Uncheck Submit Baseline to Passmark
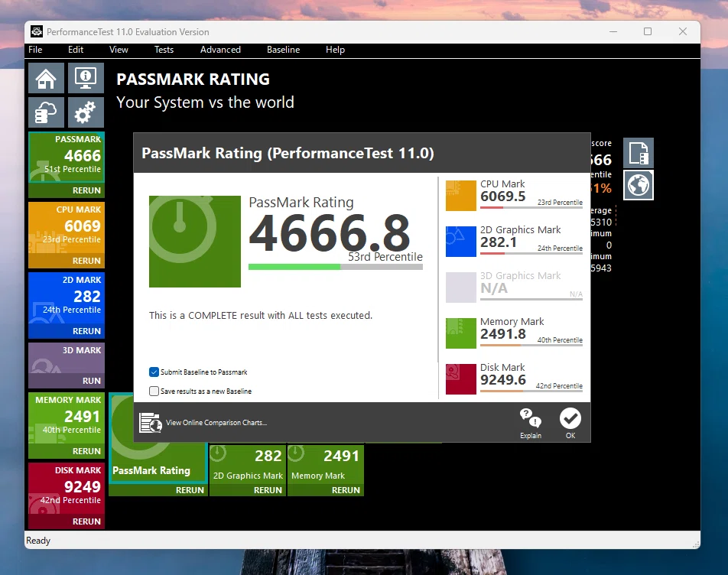The image size is (728, 575). [x=154, y=372]
